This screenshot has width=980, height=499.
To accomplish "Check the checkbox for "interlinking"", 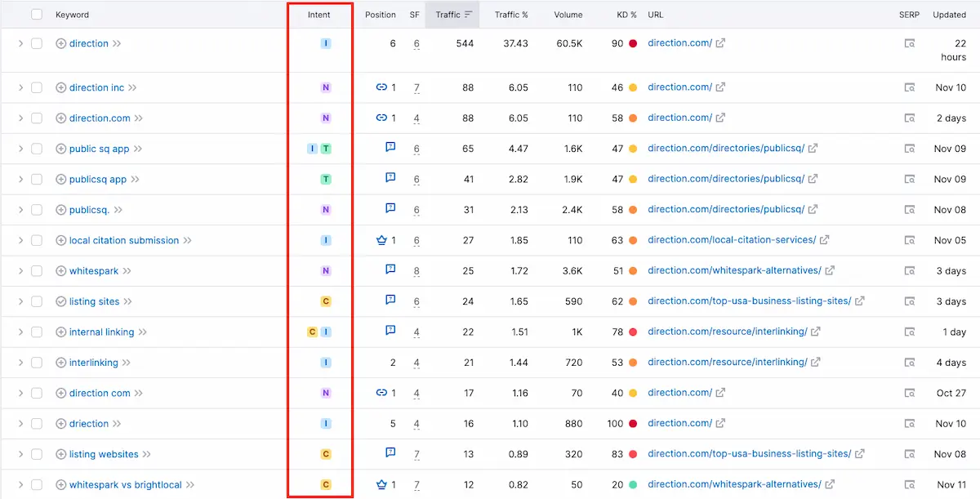I will (x=35, y=362).
